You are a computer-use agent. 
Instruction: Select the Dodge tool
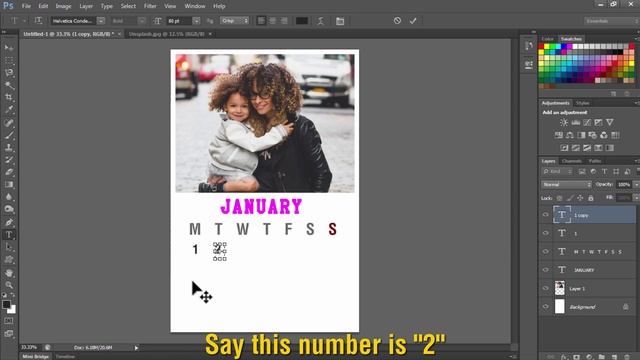click(x=9, y=209)
